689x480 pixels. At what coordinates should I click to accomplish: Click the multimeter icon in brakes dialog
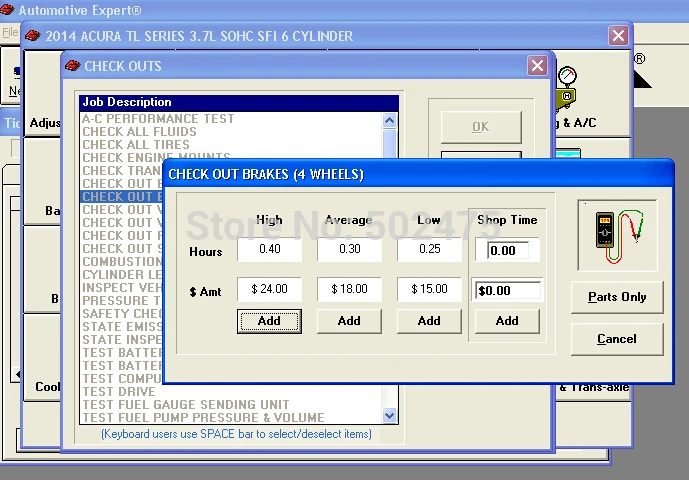618,236
